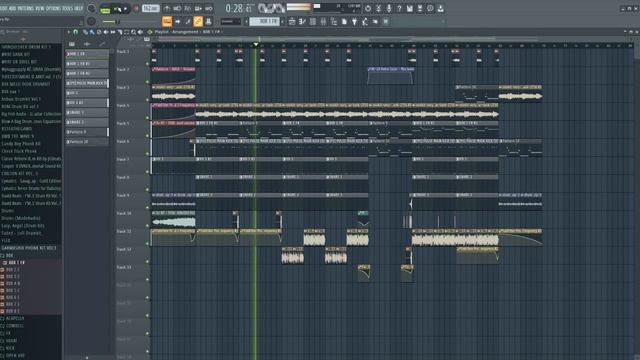This screenshot has width=640, height=360.
Task: Select the playlist playback speaker tool
Action: coord(140,32)
